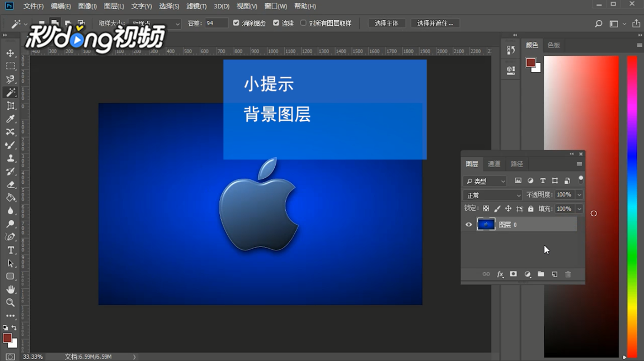Select the Lasso tool
Viewport: 644px width, 361px height.
[10, 79]
